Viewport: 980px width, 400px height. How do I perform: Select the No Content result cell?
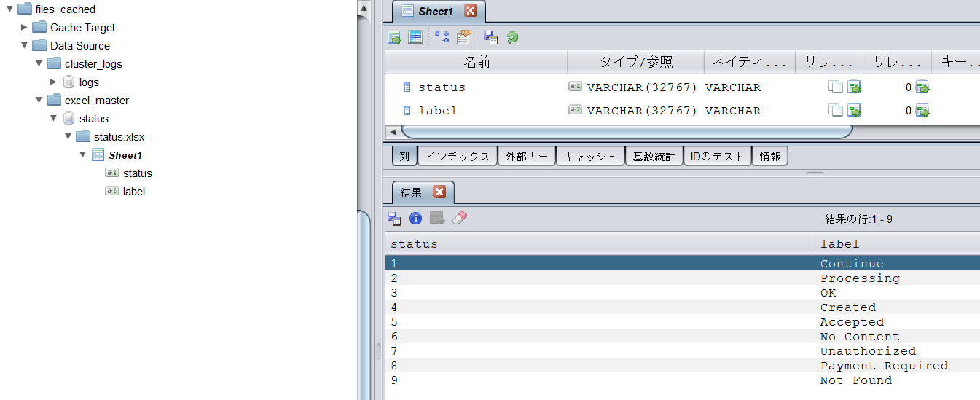click(x=860, y=337)
